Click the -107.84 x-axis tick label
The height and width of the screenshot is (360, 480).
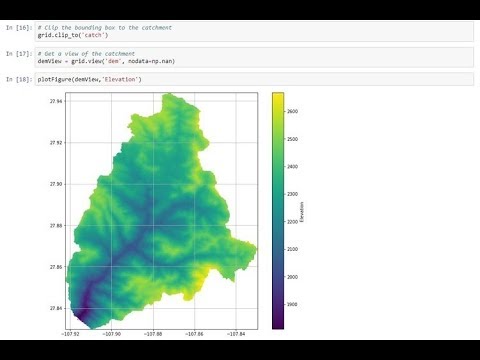236,334
